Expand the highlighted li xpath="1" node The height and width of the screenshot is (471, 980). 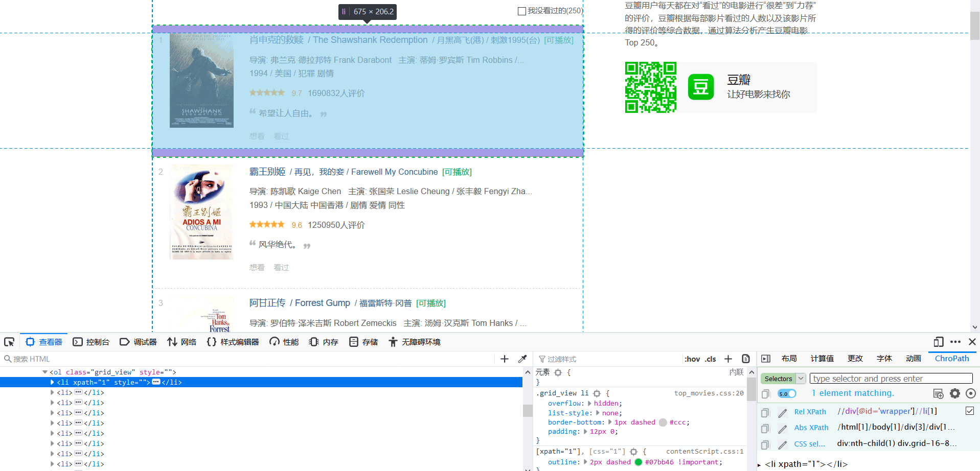[52, 382]
